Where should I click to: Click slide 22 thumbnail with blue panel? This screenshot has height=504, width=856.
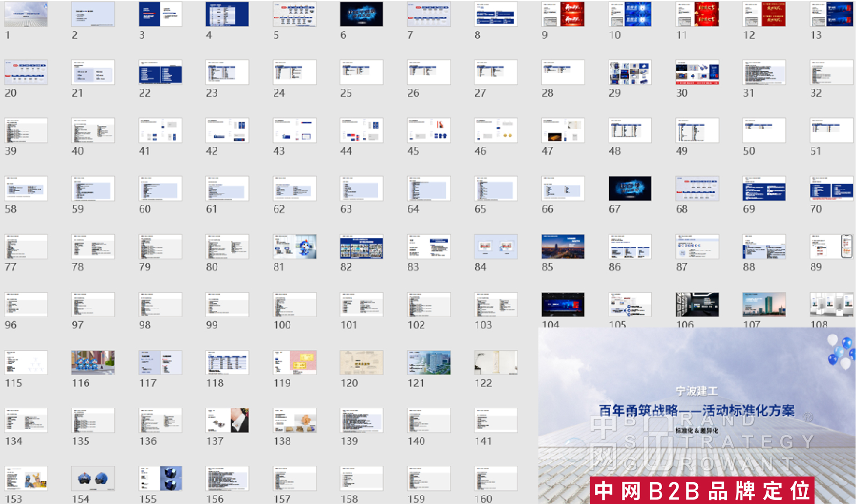coord(160,72)
